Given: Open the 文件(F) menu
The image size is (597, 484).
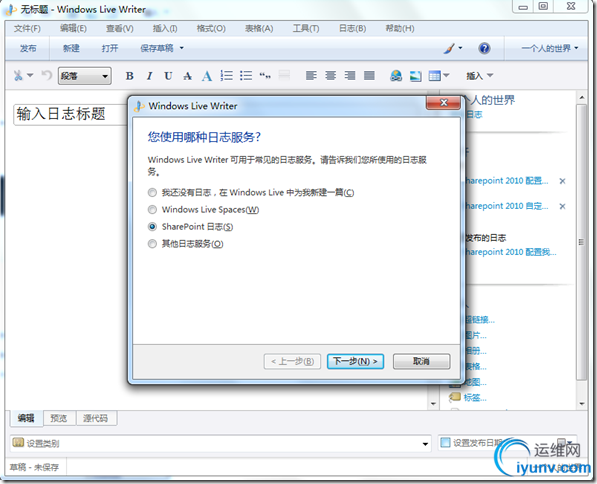Looking at the screenshot, I should pyautogui.click(x=27, y=29).
